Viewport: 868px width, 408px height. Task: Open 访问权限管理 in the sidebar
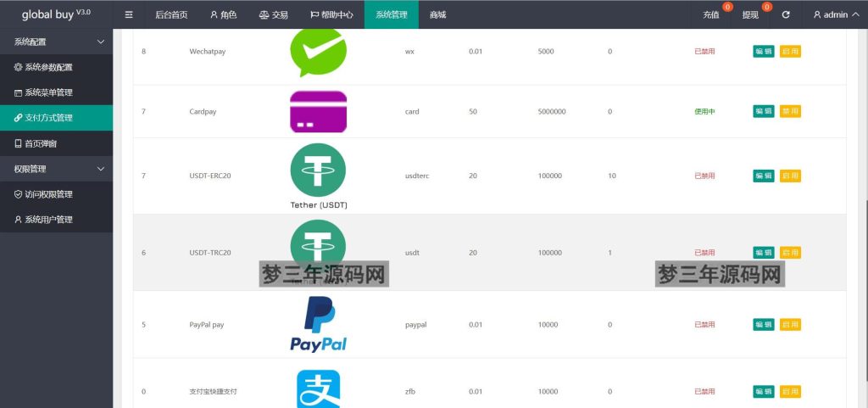57,194
